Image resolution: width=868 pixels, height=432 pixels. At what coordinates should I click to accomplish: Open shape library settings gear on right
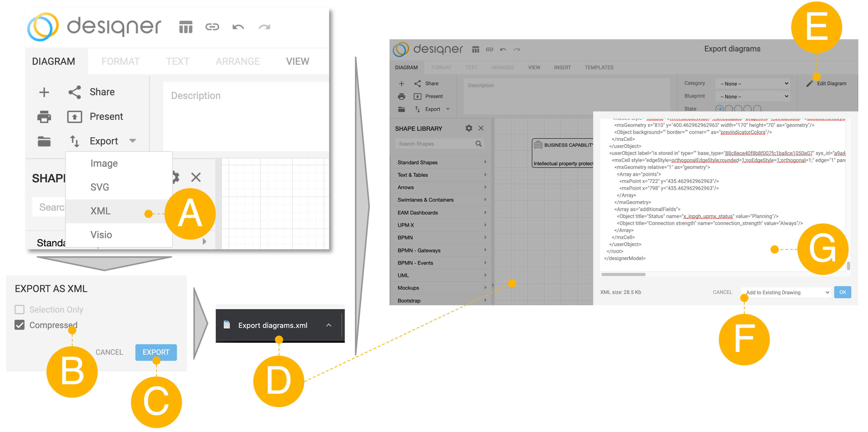(469, 129)
